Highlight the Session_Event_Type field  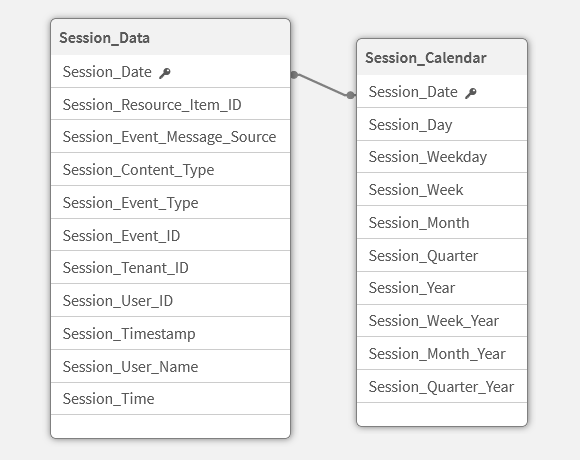click(x=171, y=202)
